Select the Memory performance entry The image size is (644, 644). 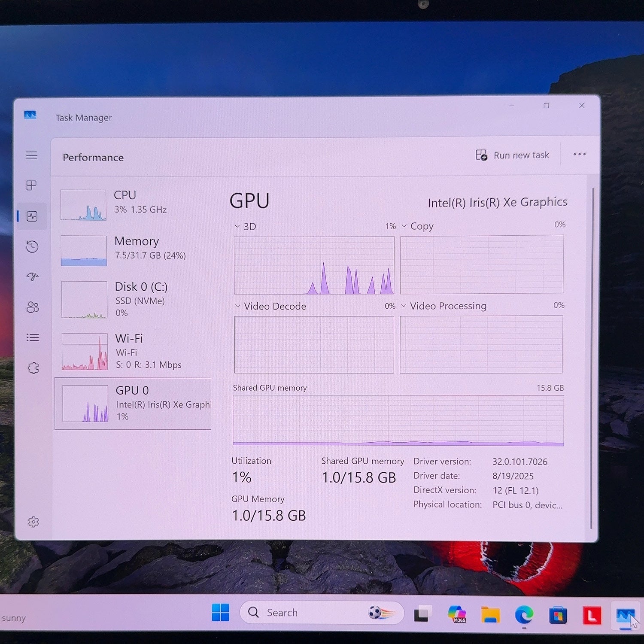pyautogui.click(x=133, y=251)
